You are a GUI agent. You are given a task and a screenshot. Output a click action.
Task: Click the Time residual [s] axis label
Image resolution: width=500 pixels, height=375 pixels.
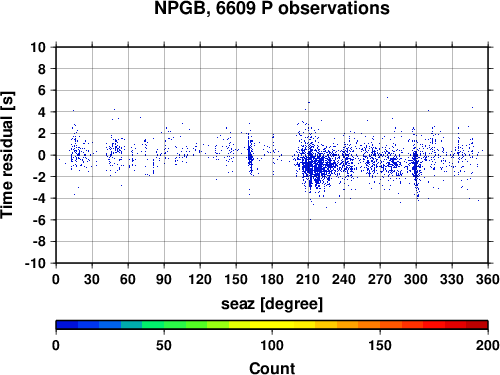pyautogui.click(x=7, y=155)
